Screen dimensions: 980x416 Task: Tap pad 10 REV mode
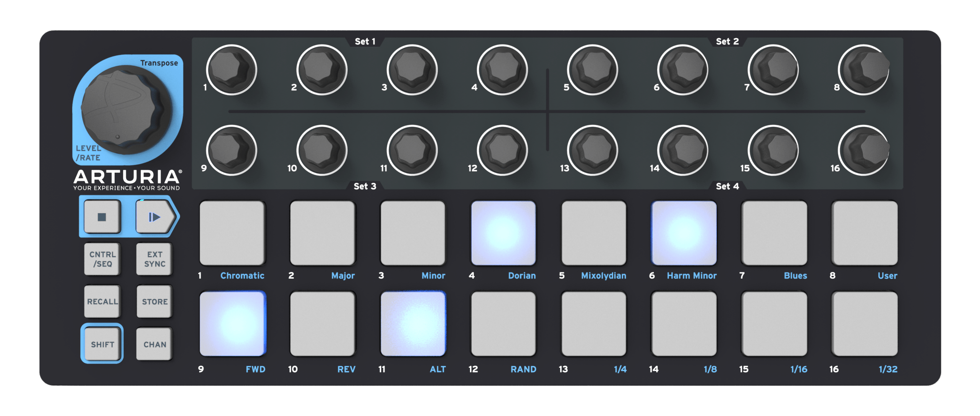(x=322, y=324)
